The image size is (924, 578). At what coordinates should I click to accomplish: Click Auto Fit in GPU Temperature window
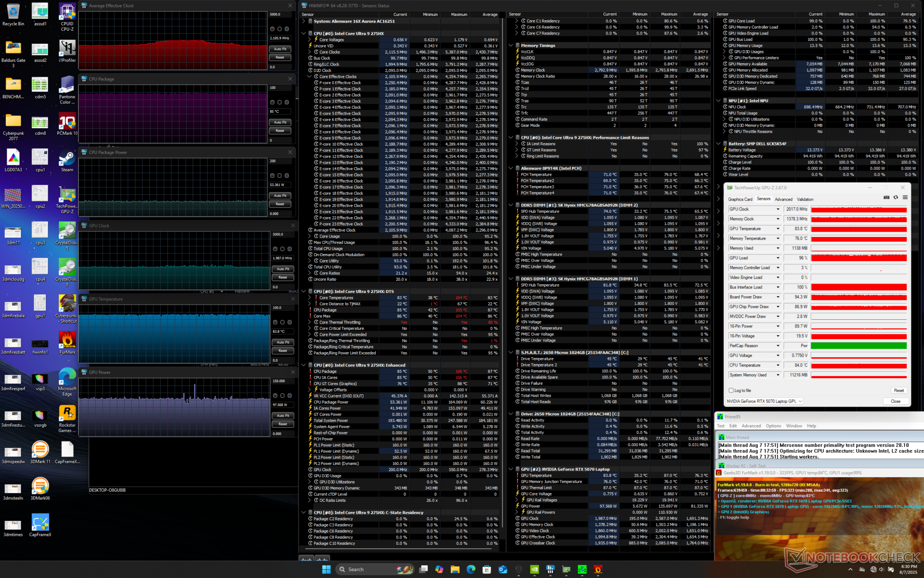[x=283, y=342]
